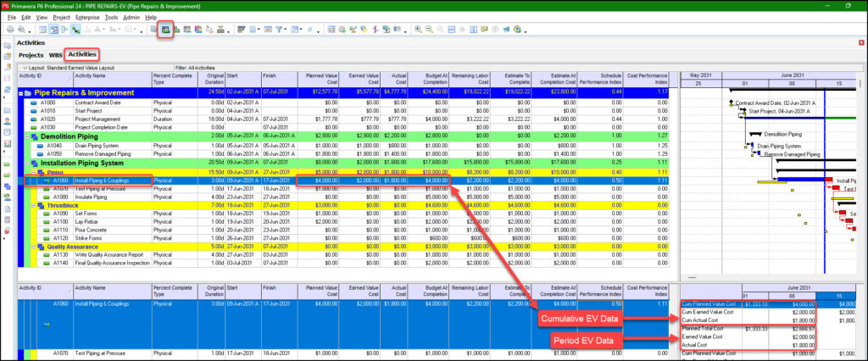Click the Activity Table layout icon
Viewport: 868px width, 361px height.
tap(43, 30)
